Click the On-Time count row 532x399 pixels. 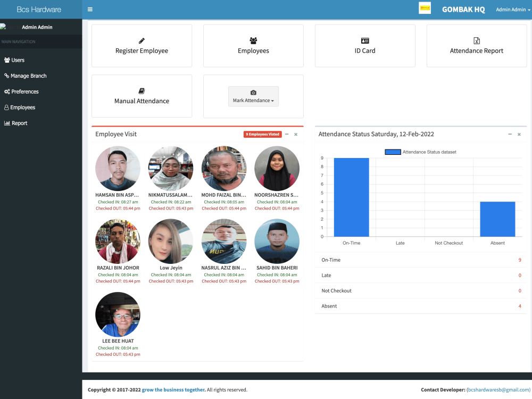pos(421,260)
